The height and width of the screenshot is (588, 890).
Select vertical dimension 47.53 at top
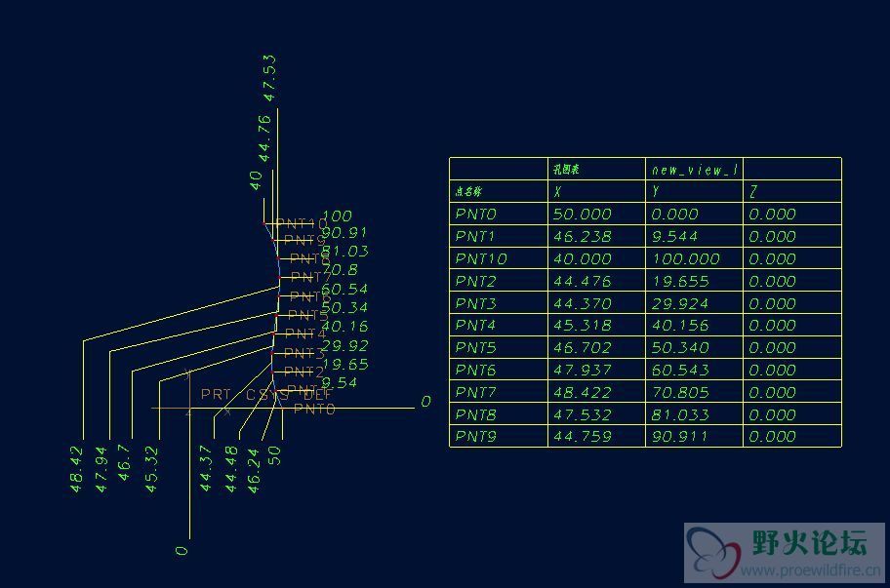click(x=269, y=78)
